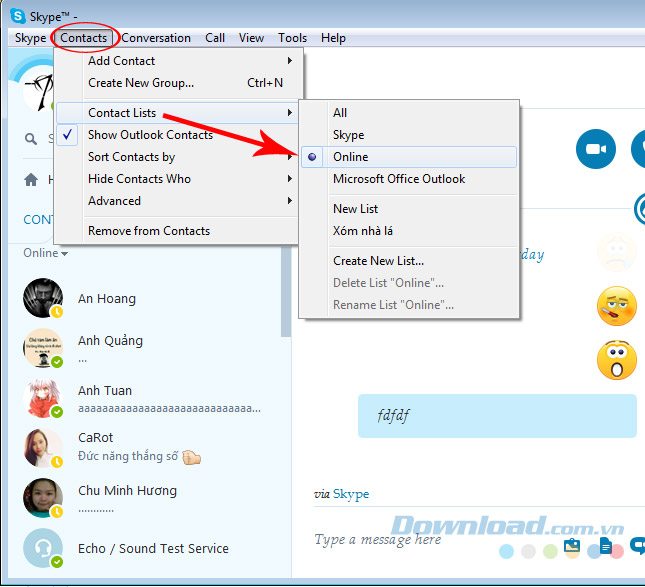The height and width of the screenshot is (587, 645).
Task: Toggle the Show Outlook Contacts checkmark
Action: (x=67, y=135)
